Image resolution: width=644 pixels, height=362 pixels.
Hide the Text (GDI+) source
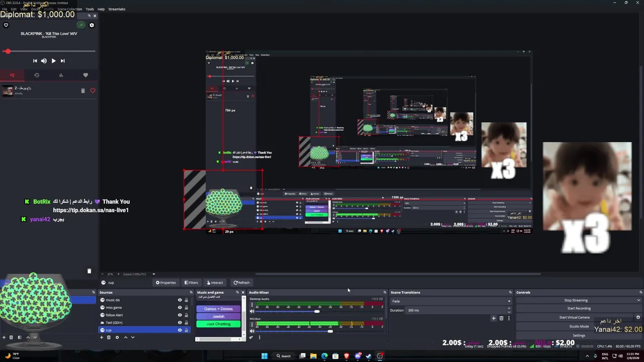pos(180,323)
